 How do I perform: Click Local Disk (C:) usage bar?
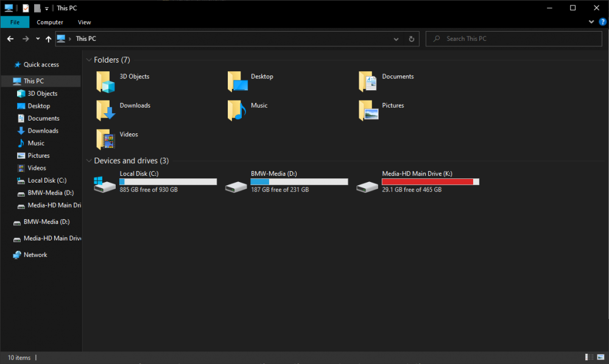[x=168, y=181]
